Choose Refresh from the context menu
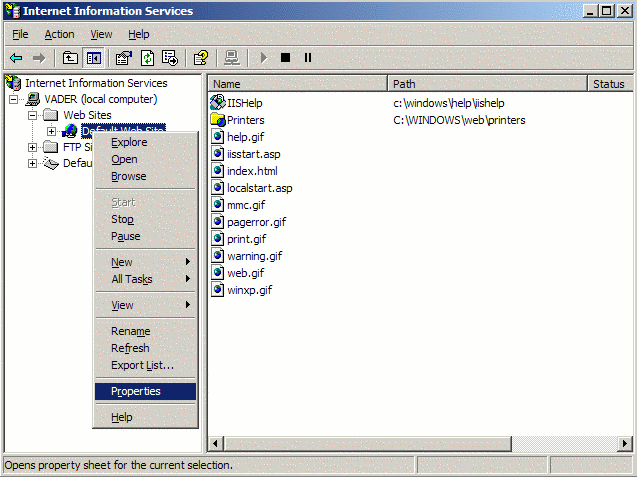Image resolution: width=637 pixels, height=477 pixels. point(145,348)
